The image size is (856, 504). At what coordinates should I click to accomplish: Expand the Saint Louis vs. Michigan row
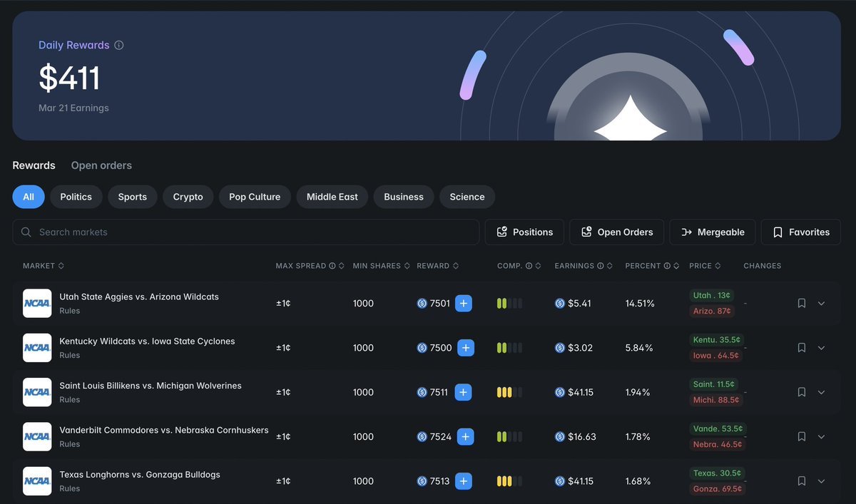coord(821,392)
